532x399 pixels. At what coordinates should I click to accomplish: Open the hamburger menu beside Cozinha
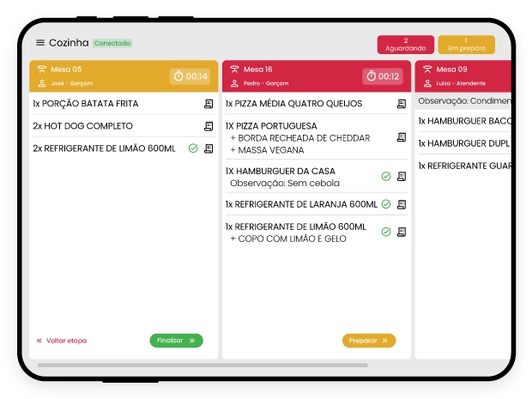(x=40, y=43)
